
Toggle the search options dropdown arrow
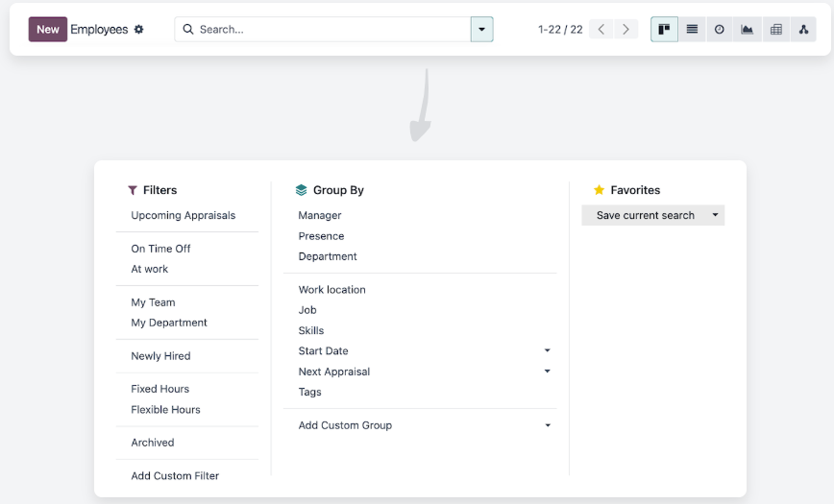point(481,30)
